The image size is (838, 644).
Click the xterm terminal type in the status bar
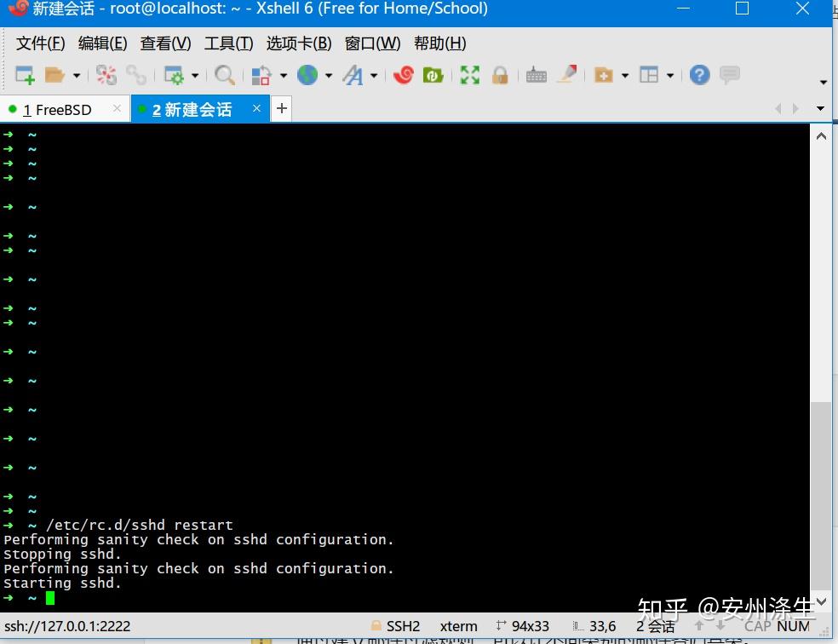tap(458, 626)
